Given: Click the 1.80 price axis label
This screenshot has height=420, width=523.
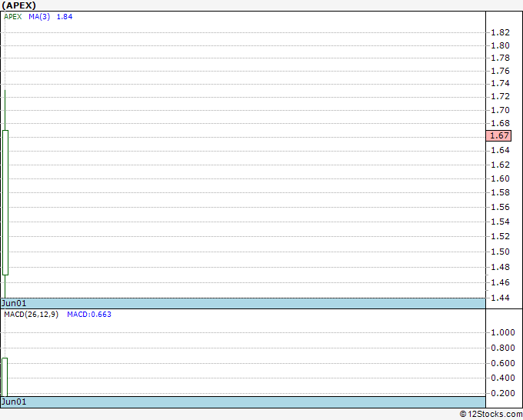Looking at the screenshot, I should point(501,45).
